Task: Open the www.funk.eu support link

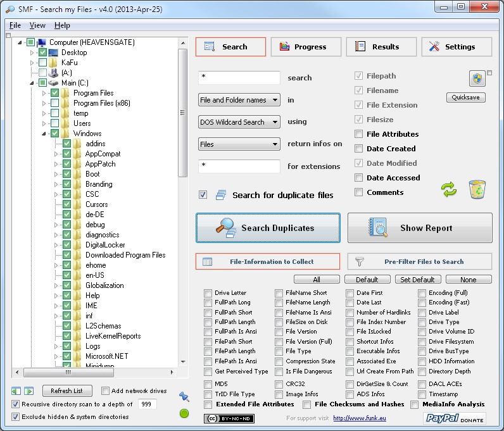Action: pos(360,418)
